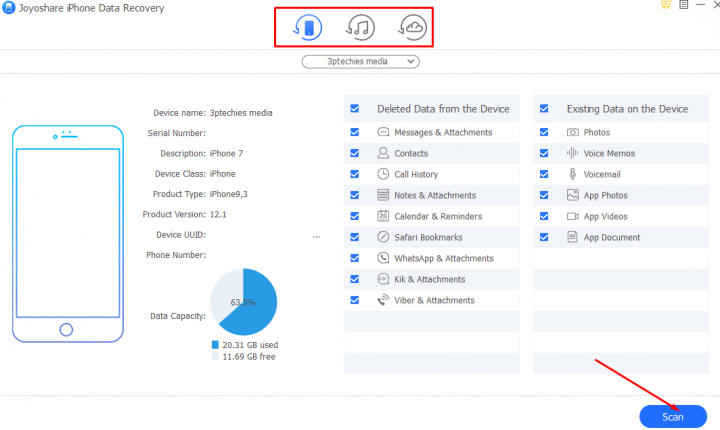Click the Joyoshare app logo icon
This screenshot has height=430, width=720.
click(x=8, y=8)
